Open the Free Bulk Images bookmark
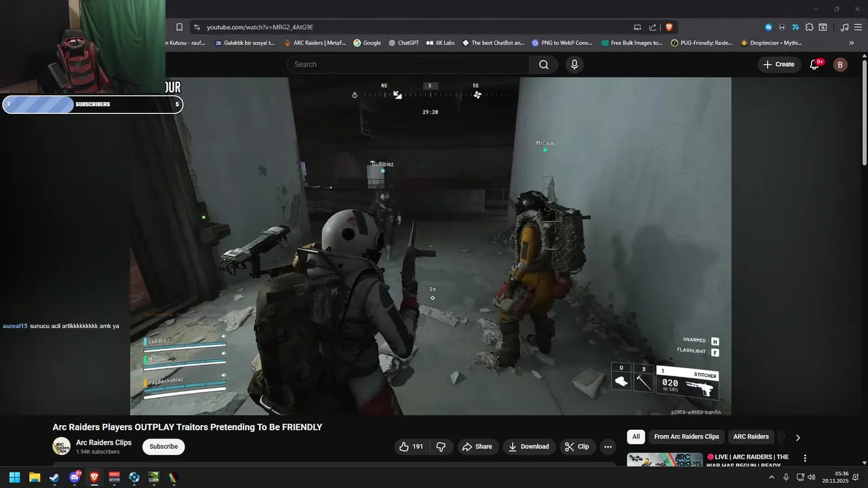Screen dimensions: 868x488 (x=631, y=43)
